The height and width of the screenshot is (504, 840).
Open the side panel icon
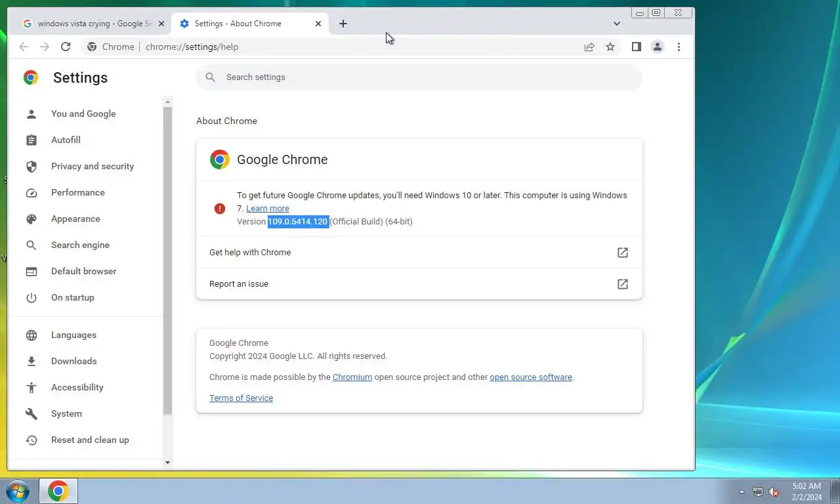pos(636,47)
